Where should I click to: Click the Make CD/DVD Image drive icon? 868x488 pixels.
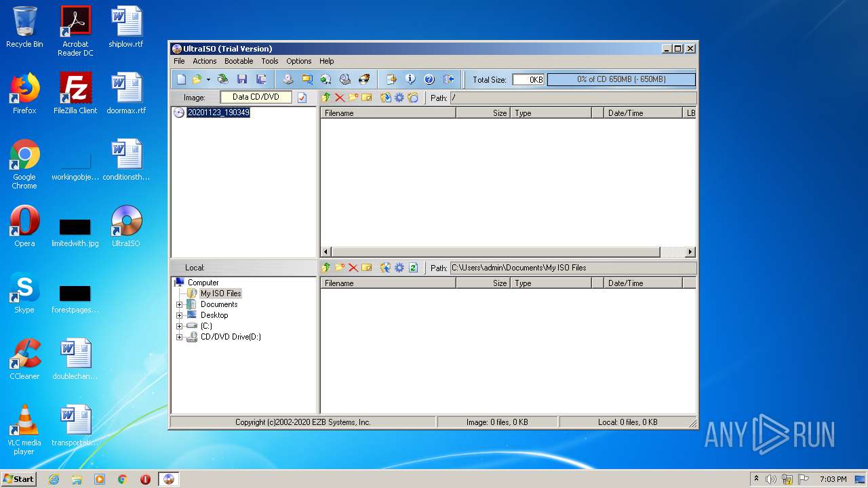click(x=288, y=79)
